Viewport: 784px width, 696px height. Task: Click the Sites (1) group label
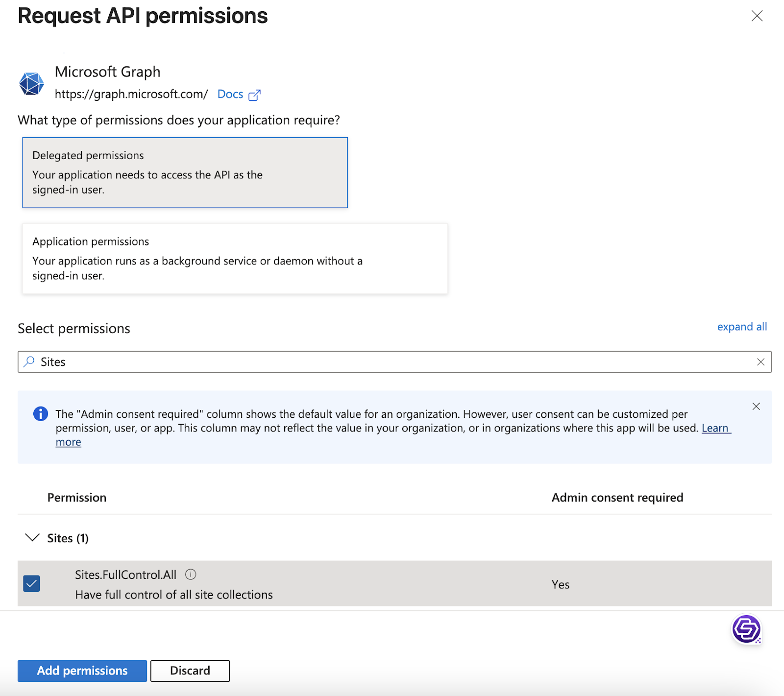(x=68, y=538)
